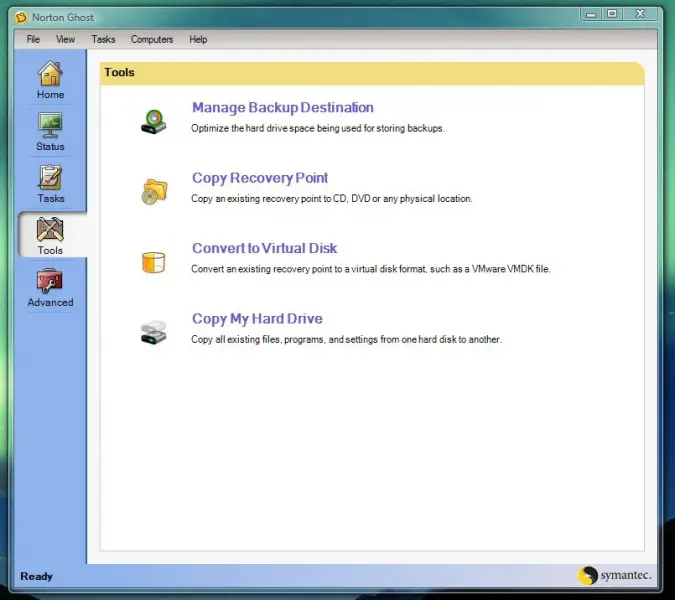675x600 pixels.
Task: Click the text 'Optimize the hard drive space being used for storing backups.'
Action: pyautogui.click(x=318, y=128)
